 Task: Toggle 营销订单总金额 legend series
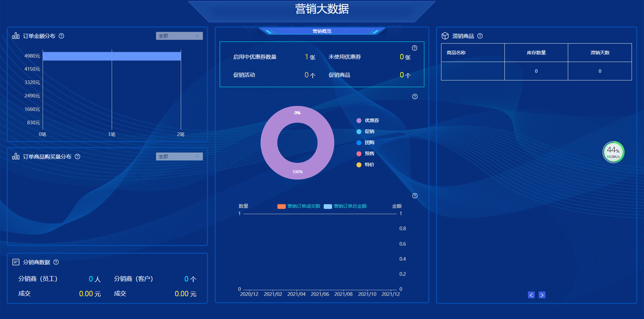click(345, 206)
